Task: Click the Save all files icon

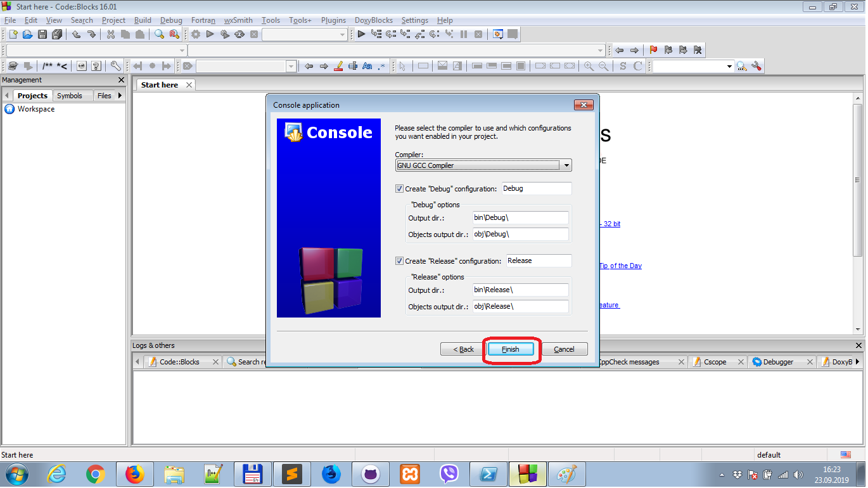Action: pyautogui.click(x=57, y=34)
